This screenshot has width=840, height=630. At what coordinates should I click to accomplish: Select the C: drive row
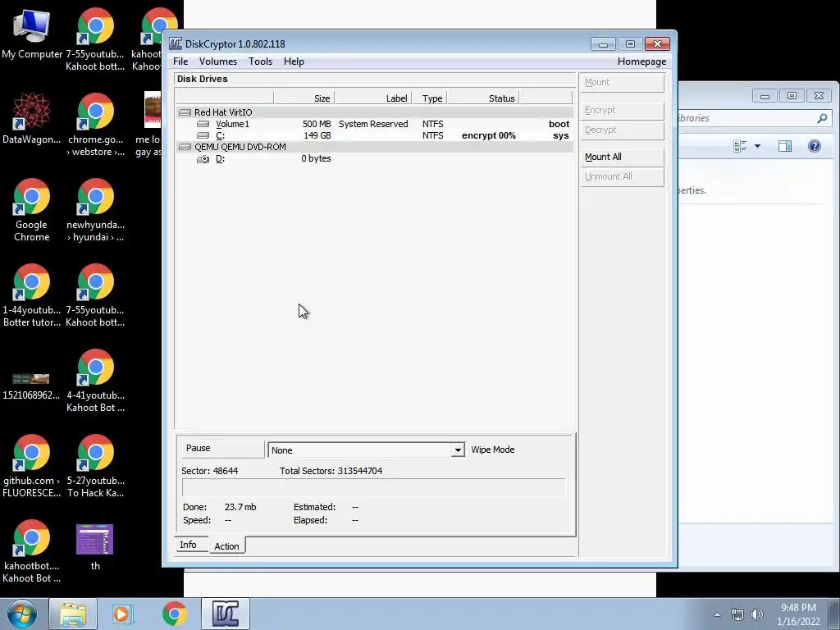[374, 135]
